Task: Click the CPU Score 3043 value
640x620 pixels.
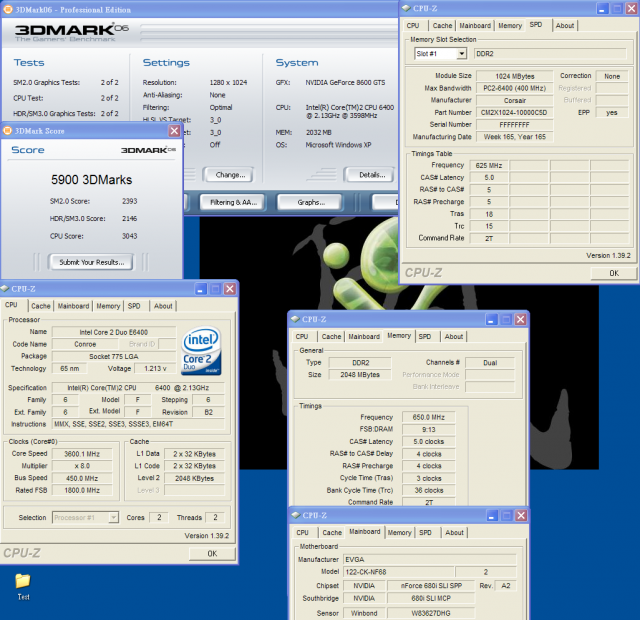Action: pos(129,236)
